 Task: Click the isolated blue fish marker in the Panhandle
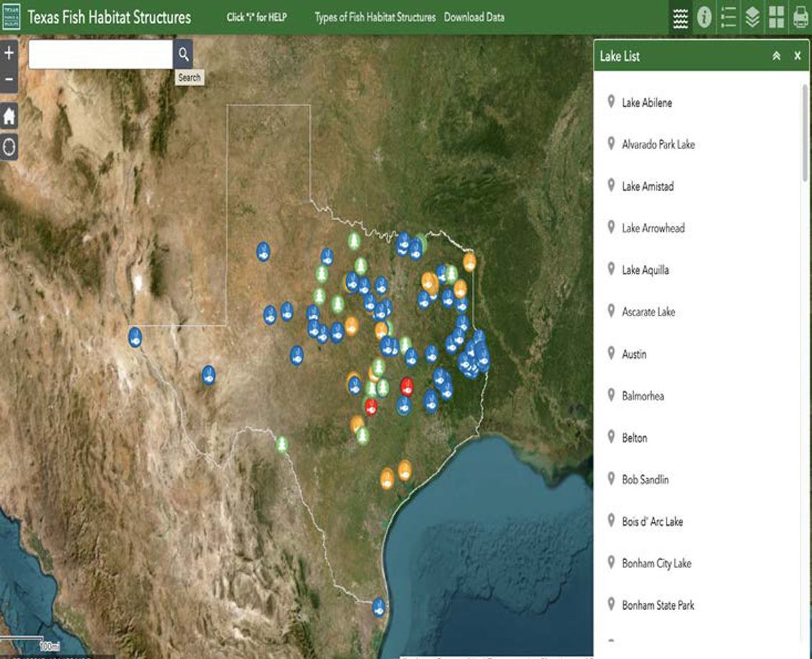pyautogui.click(x=263, y=251)
